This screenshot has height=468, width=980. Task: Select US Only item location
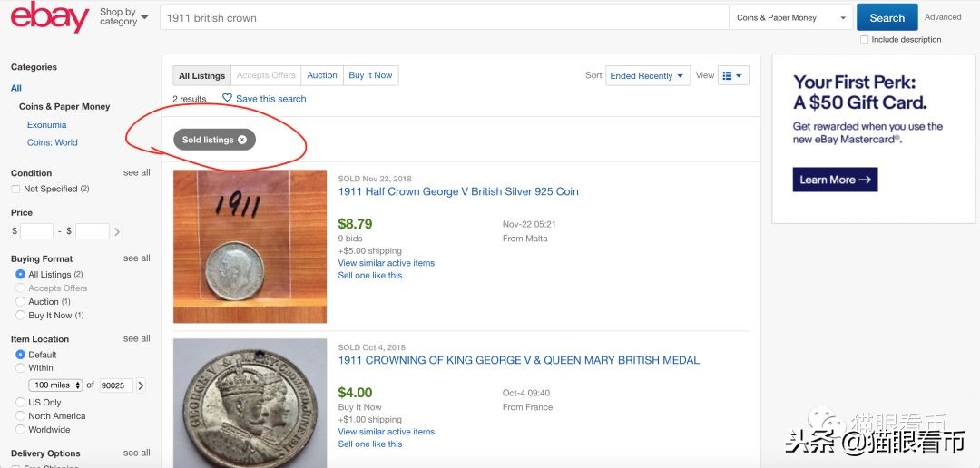click(21, 403)
